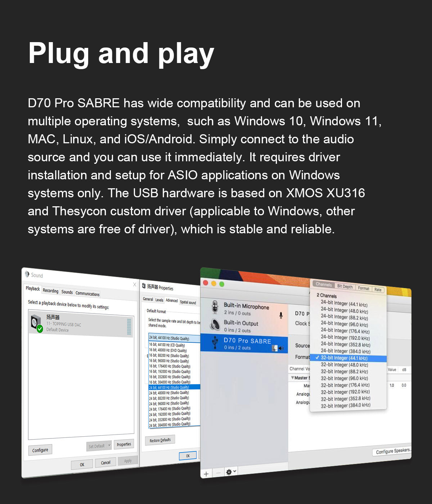This screenshot has width=432, height=504.
Task: Click the 扬声器 TOPPING USB DAC speaker icon
Action: point(36,323)
